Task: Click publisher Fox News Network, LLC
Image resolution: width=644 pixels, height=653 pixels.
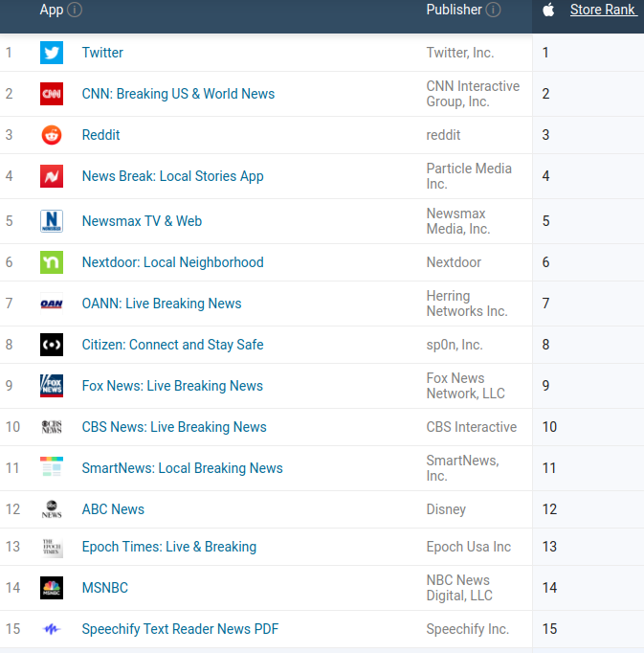Action: point(465,386)
